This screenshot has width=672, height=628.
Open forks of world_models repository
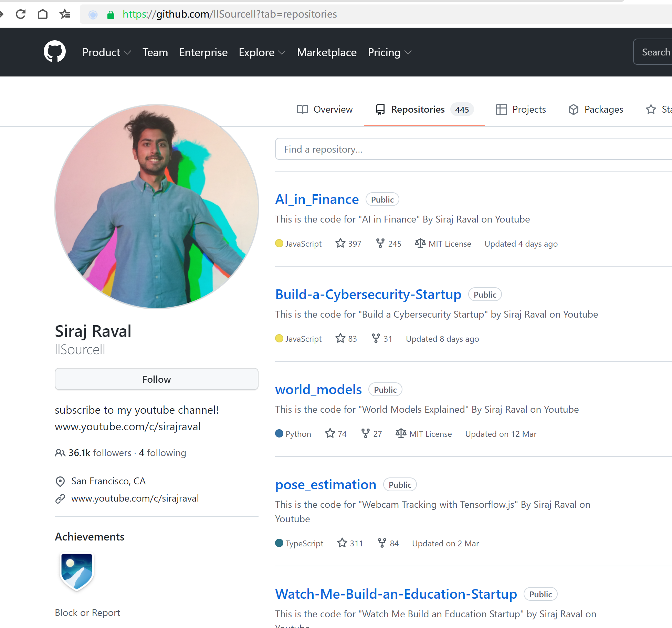pyautogui.click(x=371, y=434)
